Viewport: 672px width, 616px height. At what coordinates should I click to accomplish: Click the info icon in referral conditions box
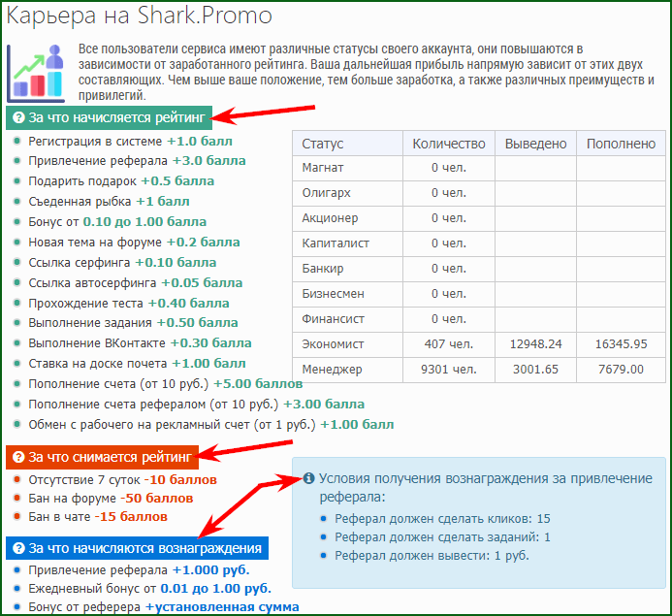click(308, 478)
